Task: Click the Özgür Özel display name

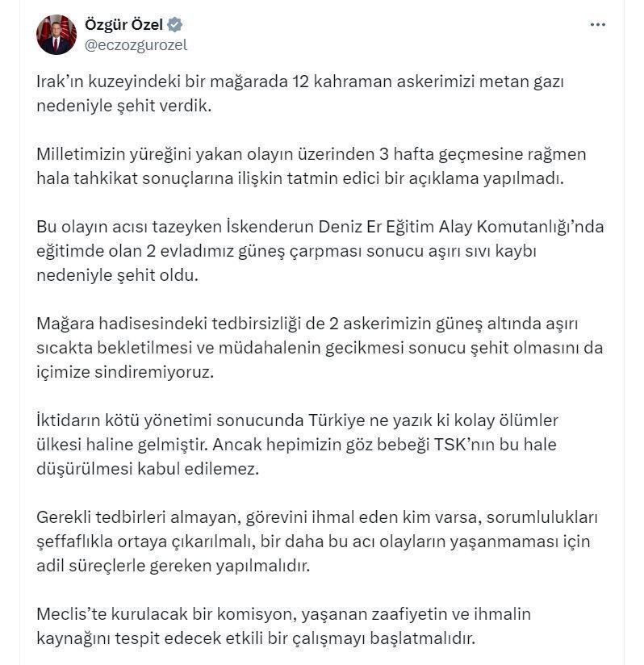Action: pos(121,25)
